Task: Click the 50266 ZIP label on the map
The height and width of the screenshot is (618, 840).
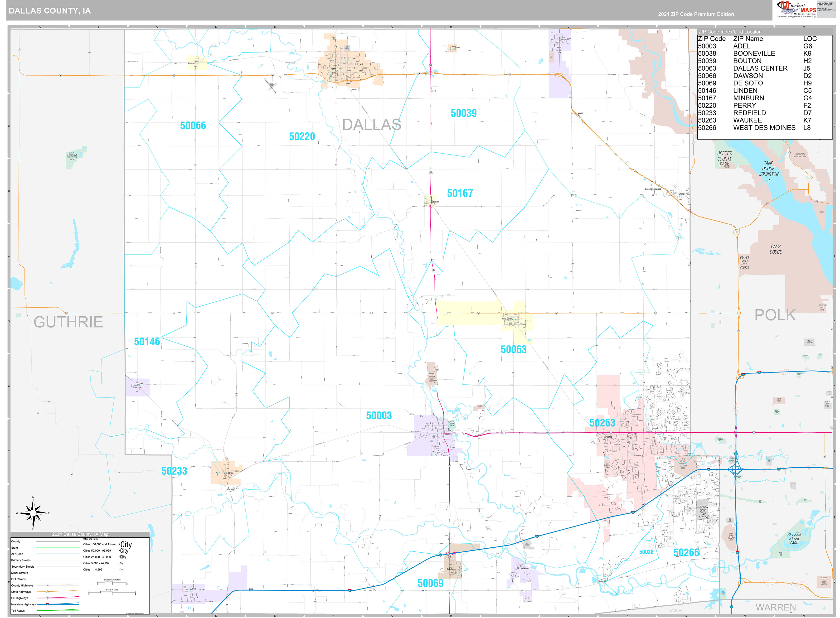Action: click(686, 553)
